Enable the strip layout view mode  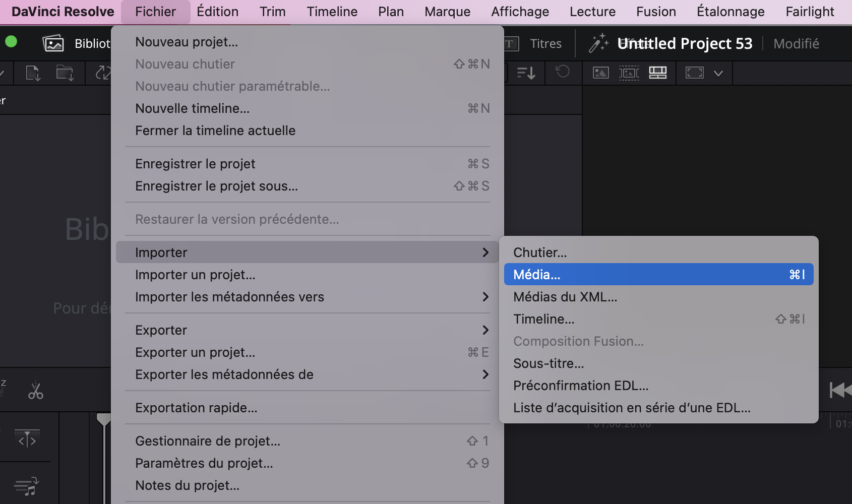click(657, 73)
